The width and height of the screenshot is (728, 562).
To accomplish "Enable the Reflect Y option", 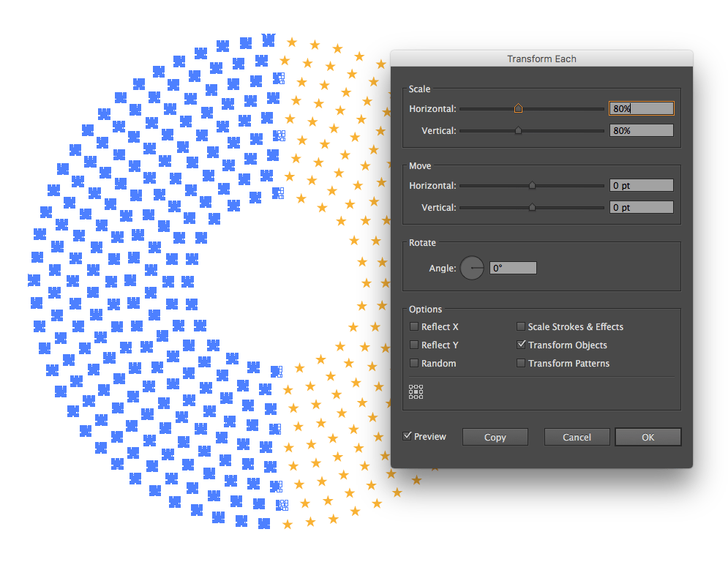I will 414,345.
